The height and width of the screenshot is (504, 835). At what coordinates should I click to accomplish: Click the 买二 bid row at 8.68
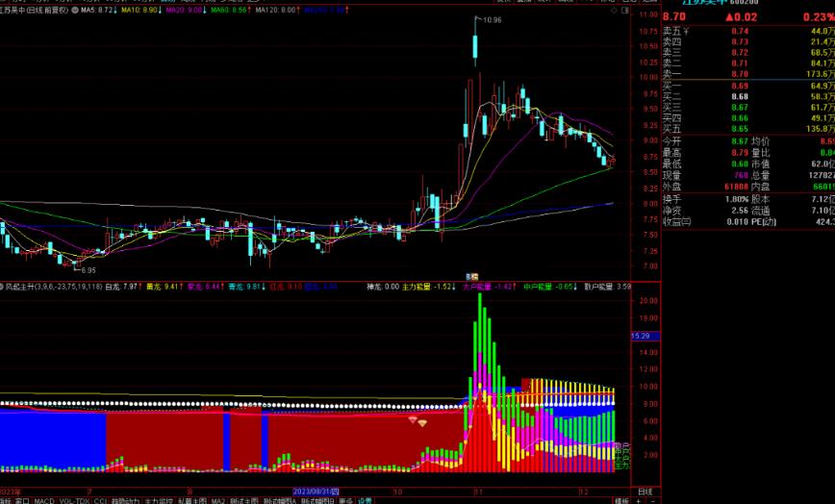748,97
